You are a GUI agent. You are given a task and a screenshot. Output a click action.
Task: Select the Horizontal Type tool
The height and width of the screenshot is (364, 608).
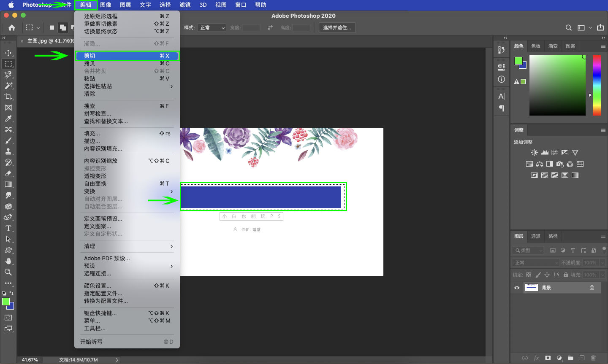(8, 228)
